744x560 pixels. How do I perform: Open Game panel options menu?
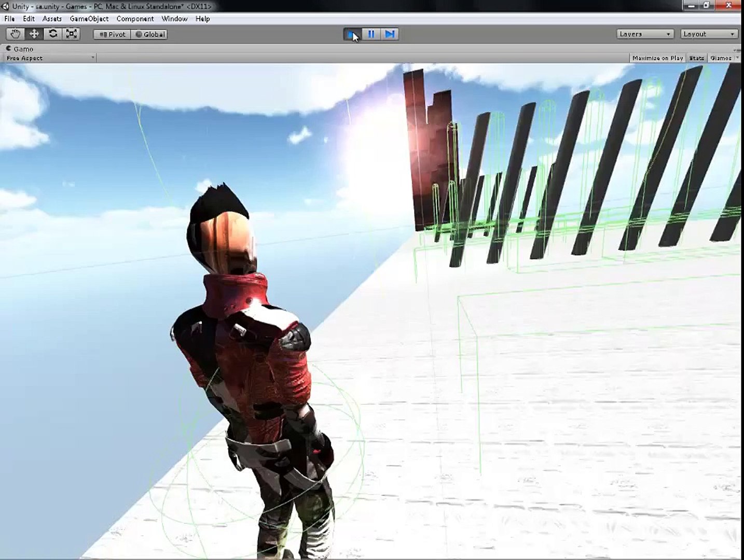(737, 50)
